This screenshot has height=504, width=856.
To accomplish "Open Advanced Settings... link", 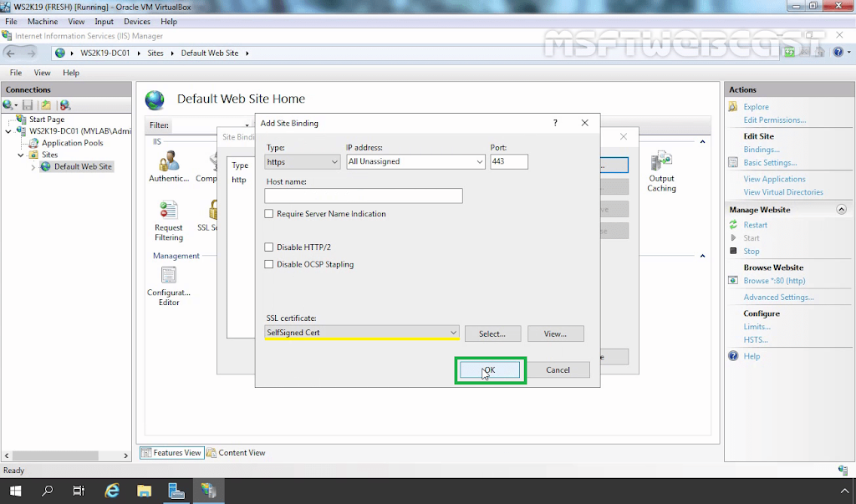I will click(778, 297).
